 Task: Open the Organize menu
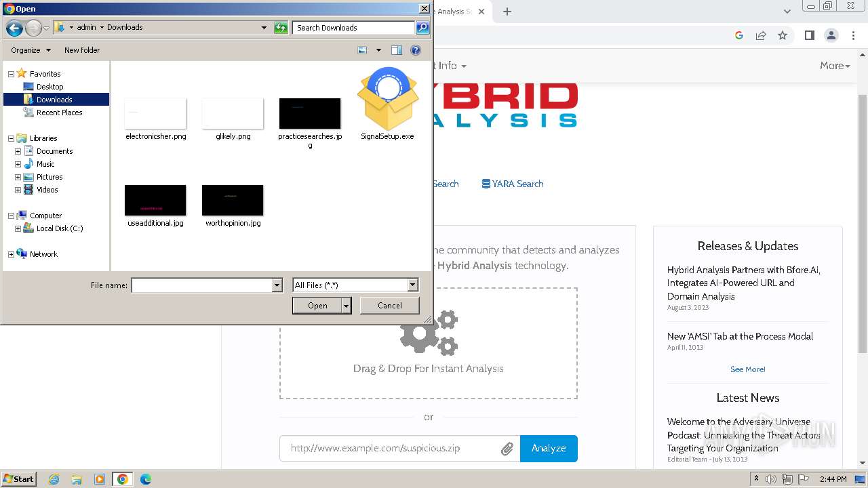point(31,50)
